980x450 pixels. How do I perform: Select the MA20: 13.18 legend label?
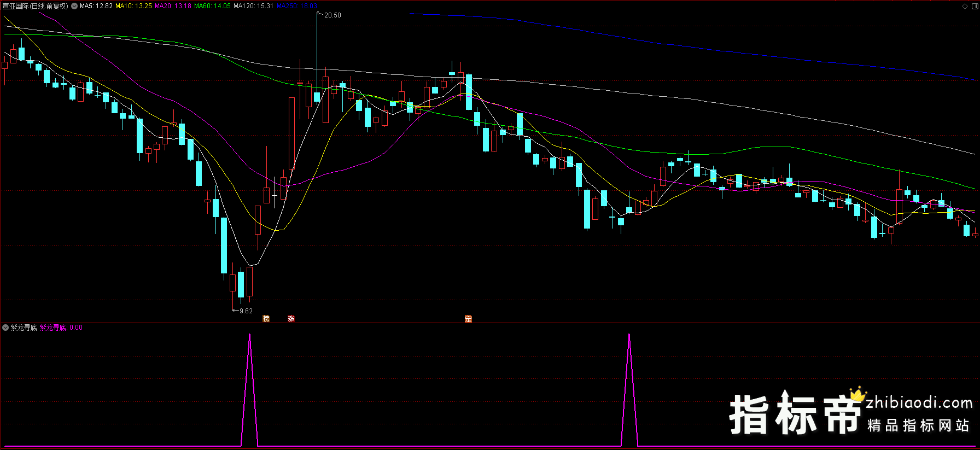[x=173, y=6]
